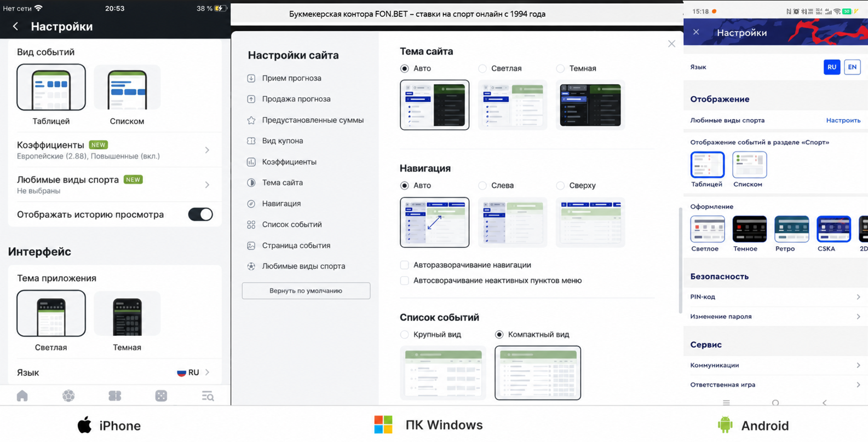
Task: Select the Слева navigation preview thumbnail
Action: click(513, 223)
